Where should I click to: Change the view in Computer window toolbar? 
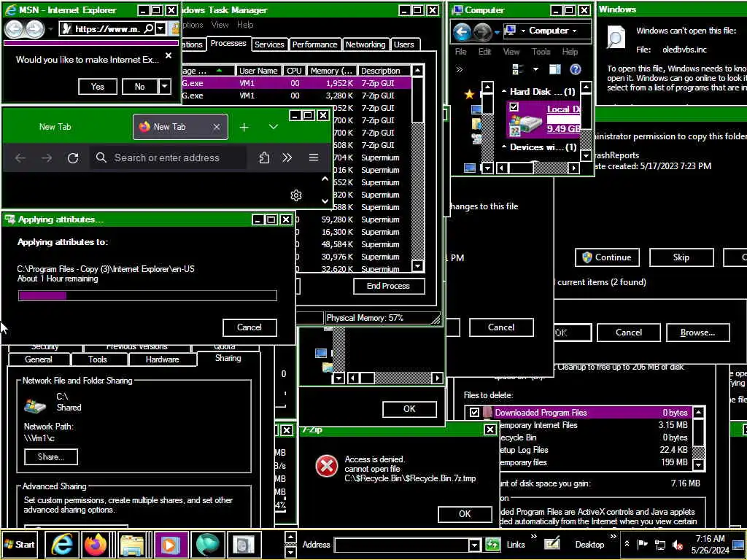click(x=518, y=69)
